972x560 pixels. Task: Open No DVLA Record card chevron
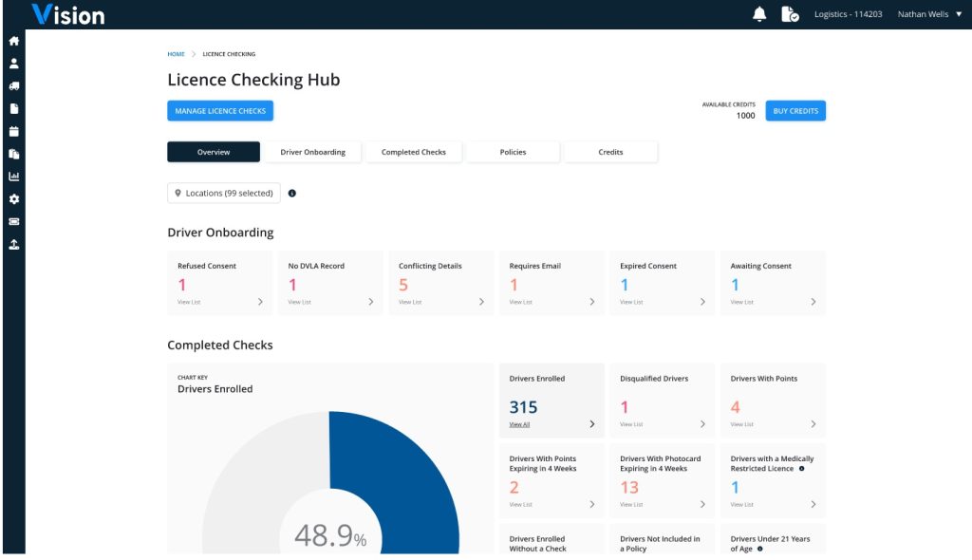[x=371, y=302]
